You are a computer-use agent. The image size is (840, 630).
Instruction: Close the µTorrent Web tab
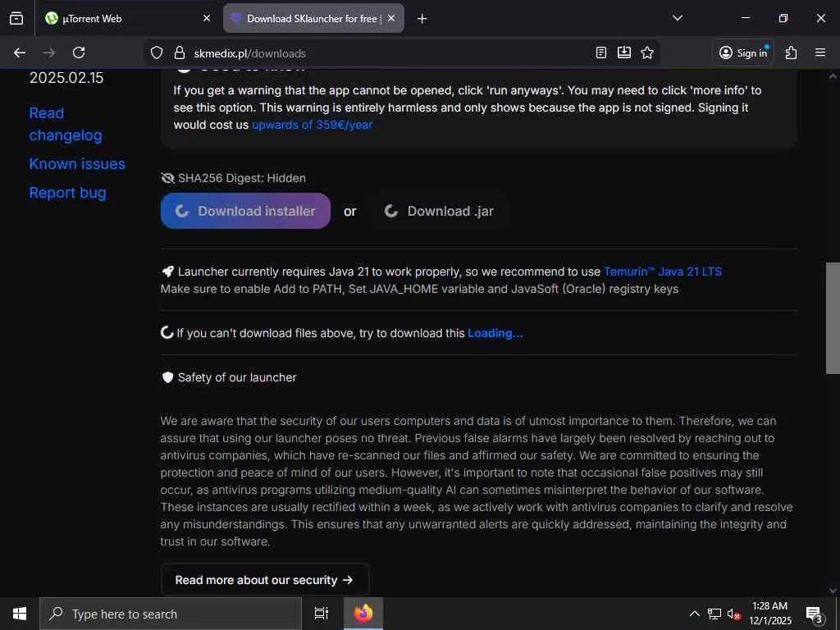tap(207, 18)
